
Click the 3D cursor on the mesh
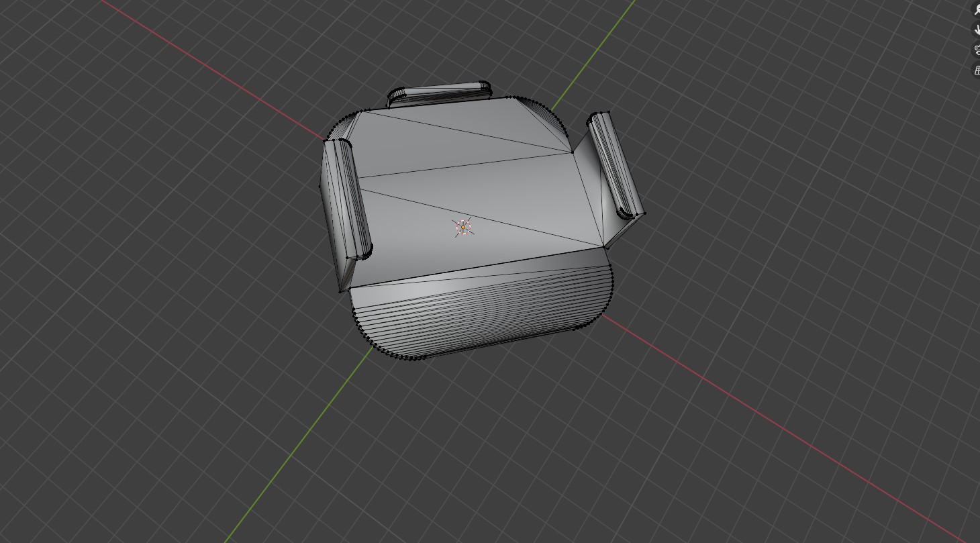463,228
